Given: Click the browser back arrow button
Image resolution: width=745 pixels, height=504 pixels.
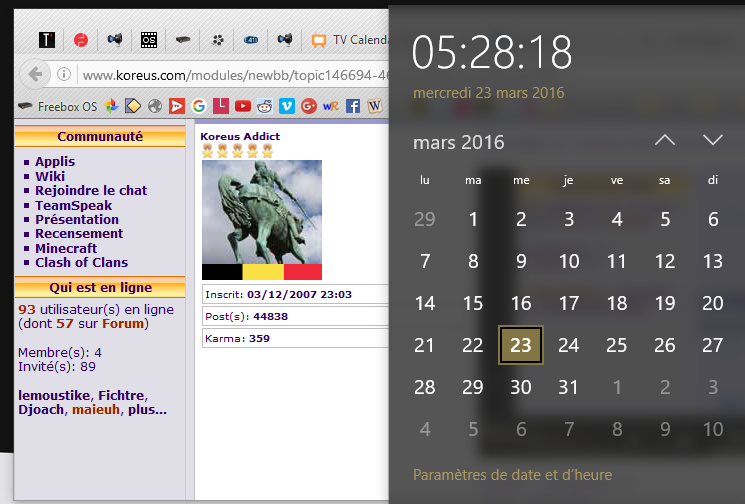Looking at the screenshot, I should (35, 74).
